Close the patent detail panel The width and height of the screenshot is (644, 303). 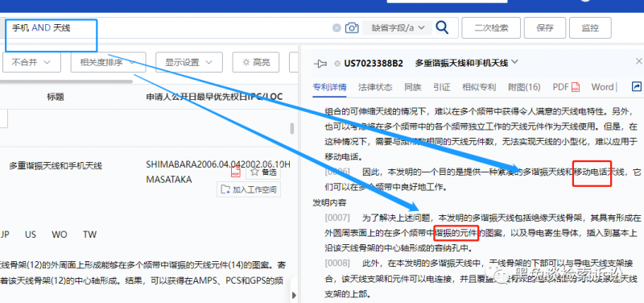tap(638, 62)
